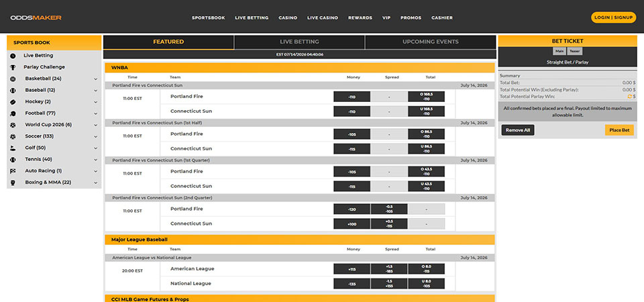The width and height of the screenshot is (644, 302).
Task: Expand the Soccer (133) category chevron
Action: 96,136
